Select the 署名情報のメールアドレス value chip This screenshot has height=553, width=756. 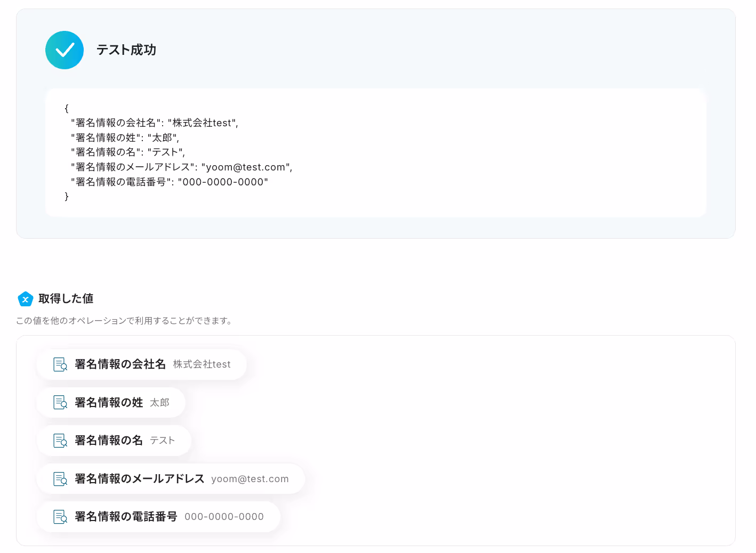pyautogui.click(x=171, y=479)
